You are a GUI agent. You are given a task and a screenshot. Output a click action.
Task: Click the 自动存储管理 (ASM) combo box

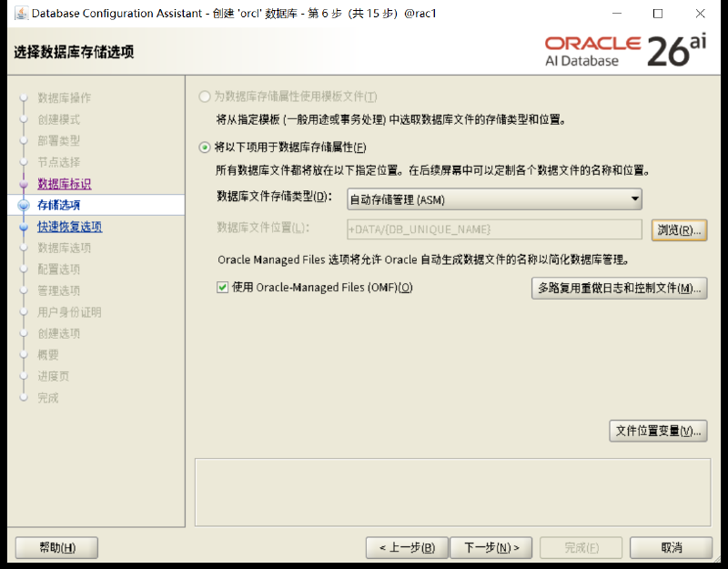pos(494,199)
